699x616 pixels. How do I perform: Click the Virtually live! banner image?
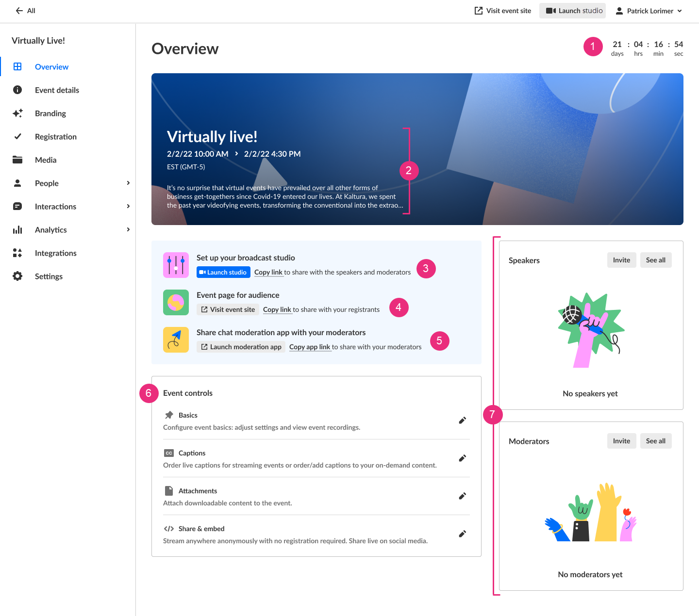417,149
